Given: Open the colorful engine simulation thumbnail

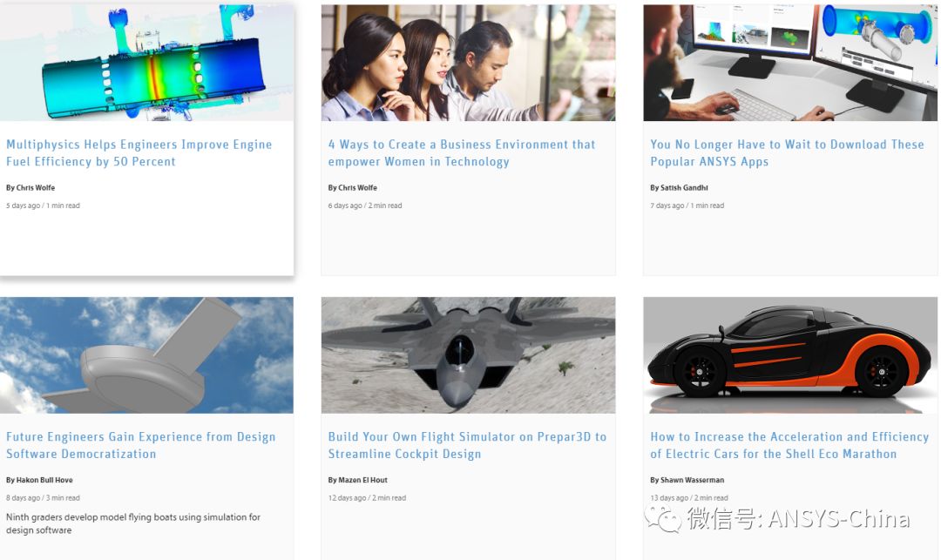Looking at the screenshot, I should click(x=147, y=63).
